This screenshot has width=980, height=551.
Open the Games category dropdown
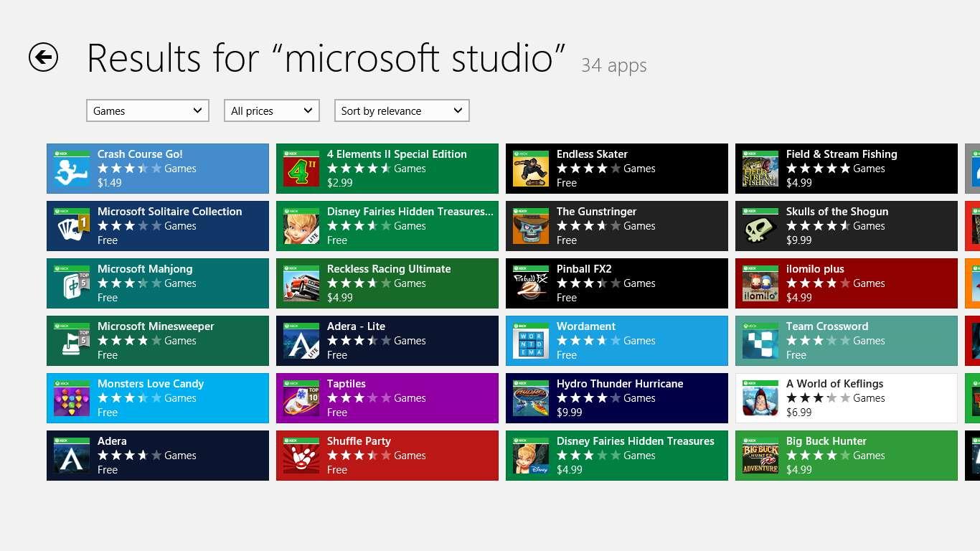click(147, 110)
